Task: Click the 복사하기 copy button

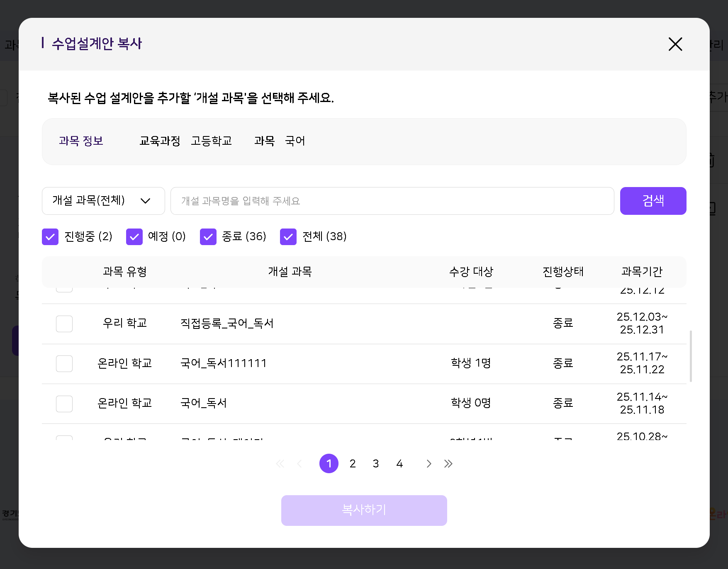Action: click(364, 510)
